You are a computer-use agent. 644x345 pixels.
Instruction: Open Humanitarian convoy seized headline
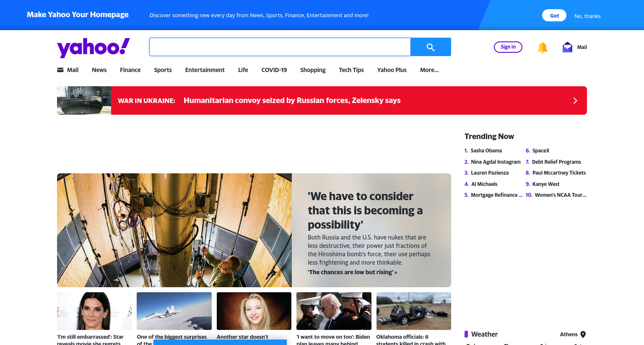pos(292,100)
